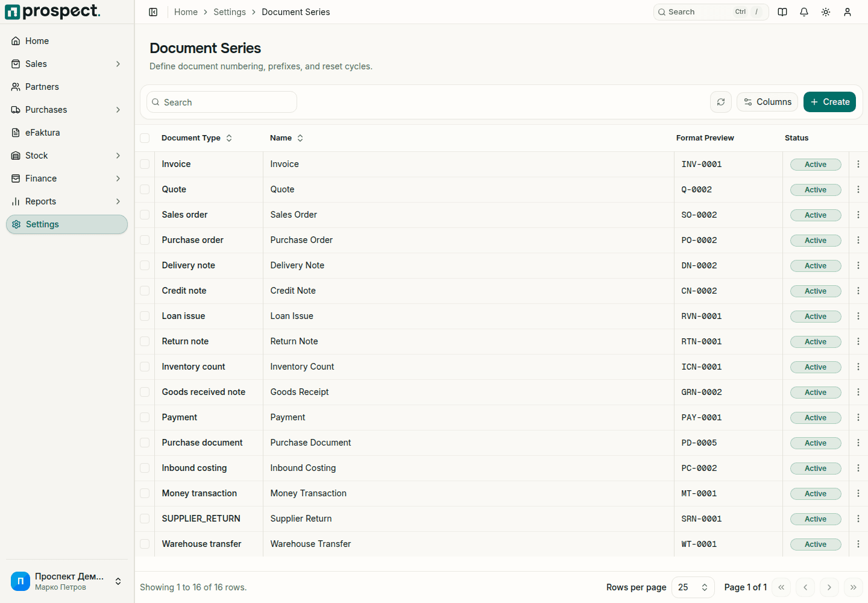Open row actions menu for Quote
Viewport: 868px width, 603px height.
[858, 189]
